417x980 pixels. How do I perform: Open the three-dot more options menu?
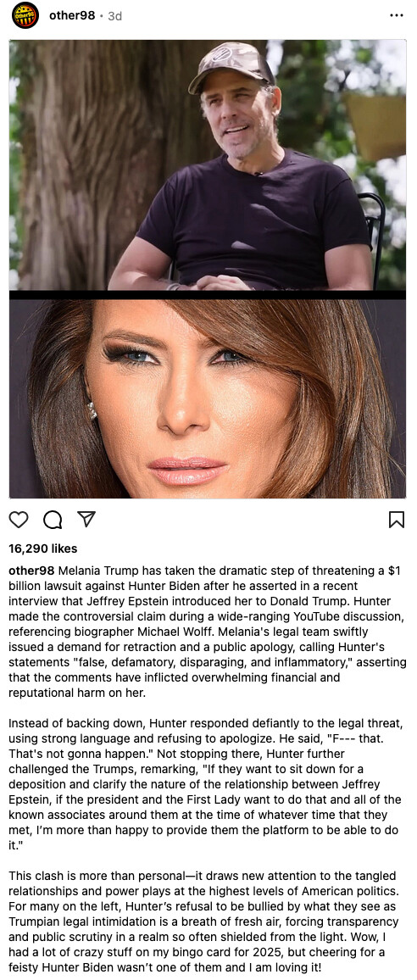click(397, 15)
